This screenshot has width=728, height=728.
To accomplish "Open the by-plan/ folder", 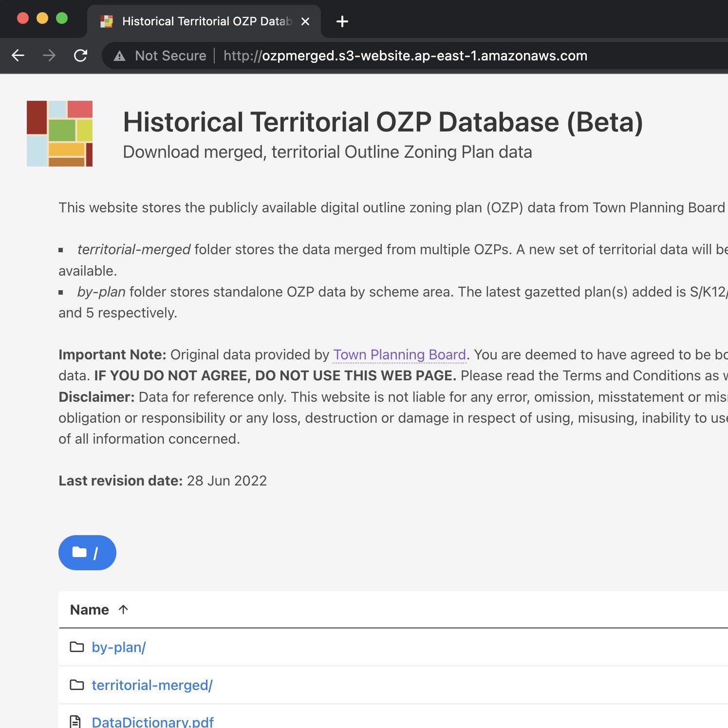I will [118, 647].
